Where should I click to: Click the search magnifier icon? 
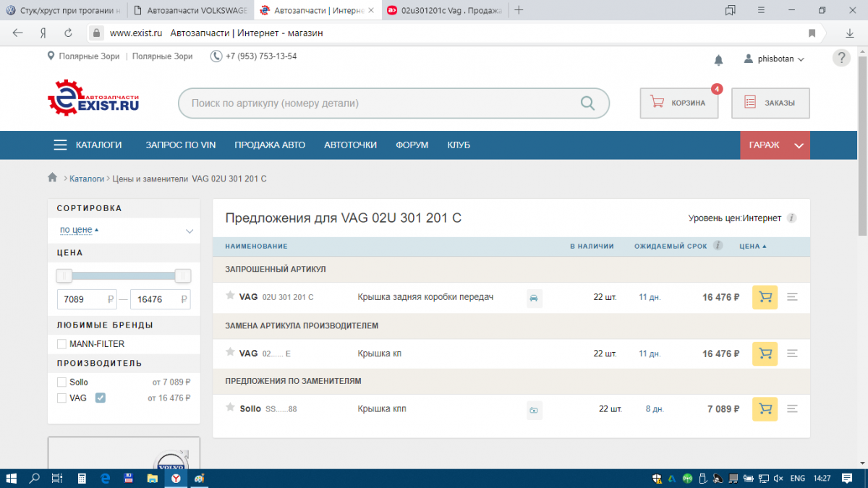[588, 103]
